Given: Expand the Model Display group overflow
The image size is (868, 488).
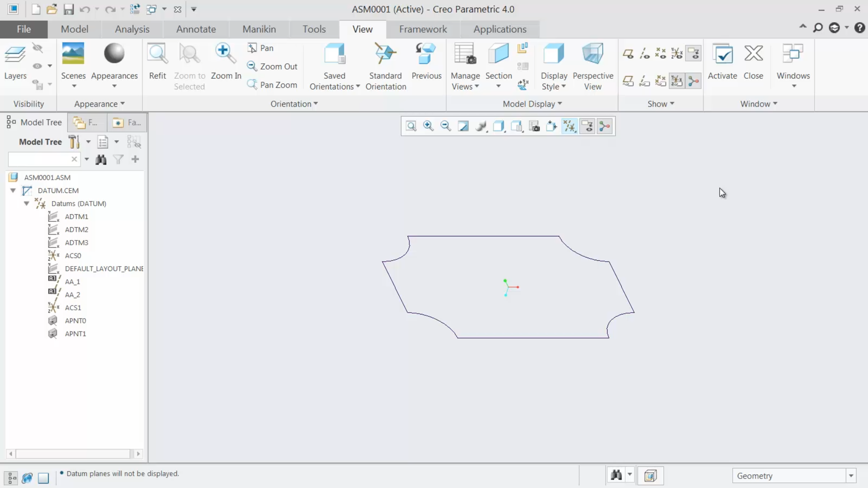Looking at the screenshot, I should 532,104.
